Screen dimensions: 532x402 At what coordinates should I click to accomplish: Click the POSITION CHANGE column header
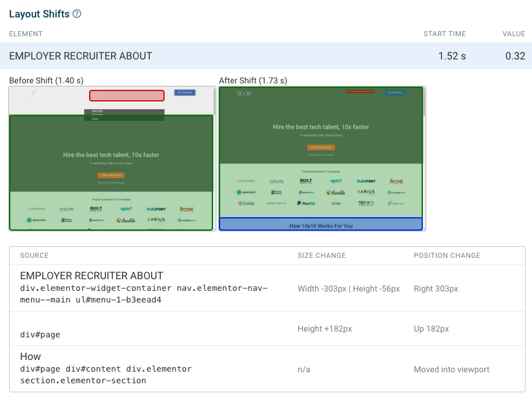tap(447, 255)
